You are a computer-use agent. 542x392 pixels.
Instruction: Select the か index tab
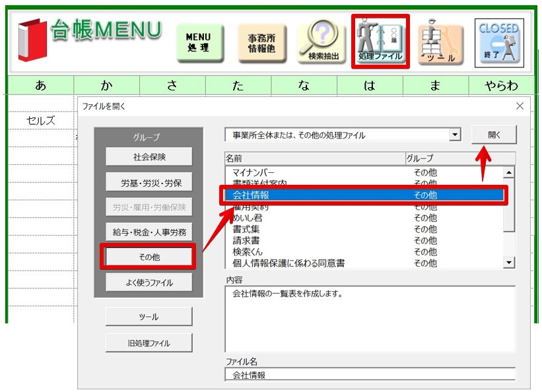click(106, 85)
